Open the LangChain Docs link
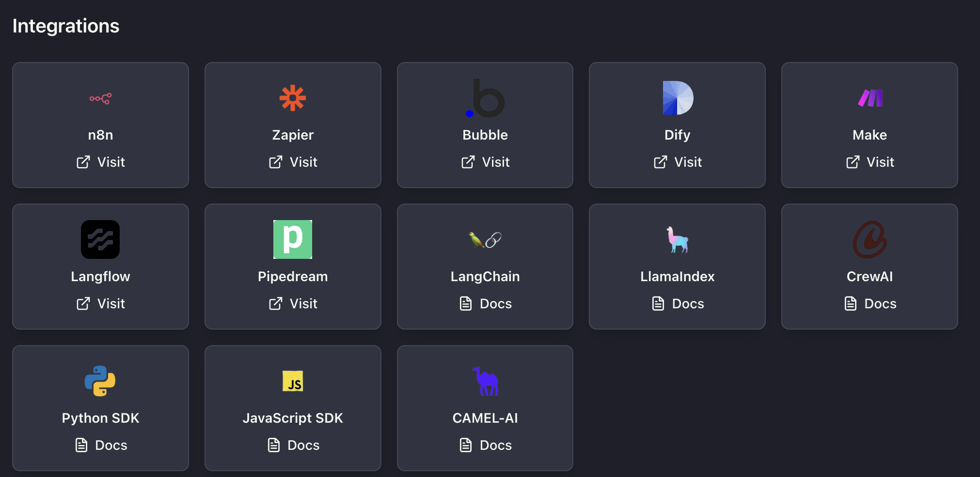Viewport: 980px width, 477px height. click(485, 303)
